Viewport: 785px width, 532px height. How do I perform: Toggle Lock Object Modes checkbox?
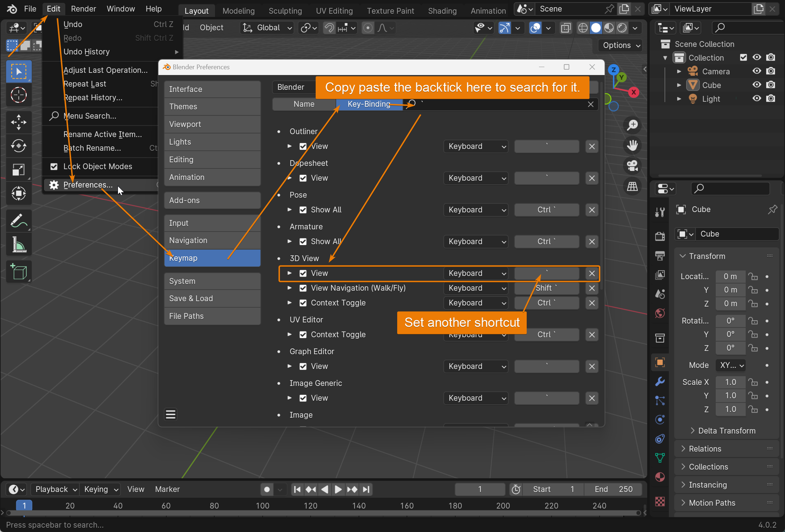tap(54, 167)
